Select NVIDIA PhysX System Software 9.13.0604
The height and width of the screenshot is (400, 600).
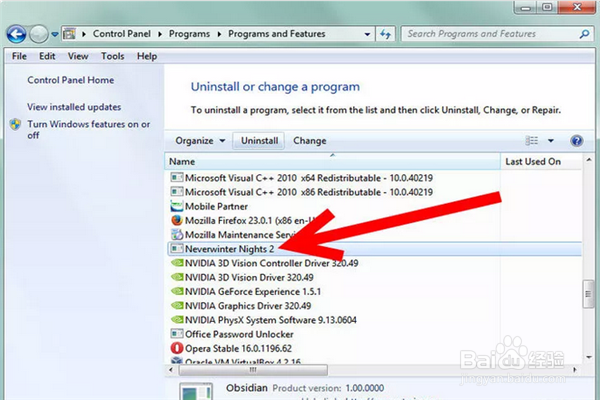coord(271,320)
